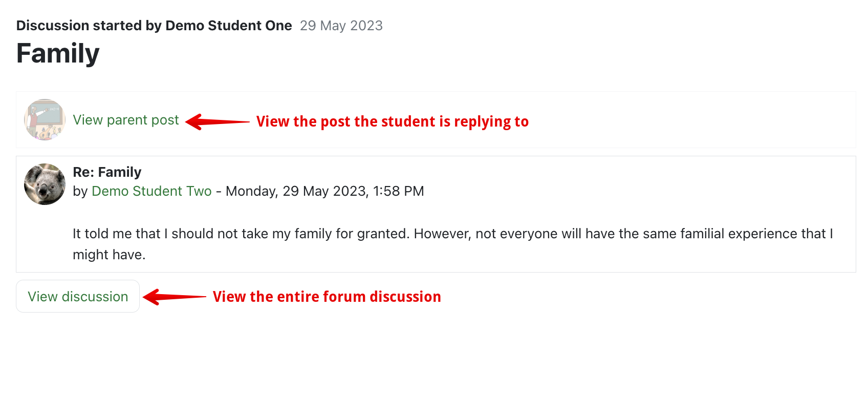The height and width of the screenshot is (413, 868).
Task: Open Demo Student Two's profile link
Action: point(151,191)
